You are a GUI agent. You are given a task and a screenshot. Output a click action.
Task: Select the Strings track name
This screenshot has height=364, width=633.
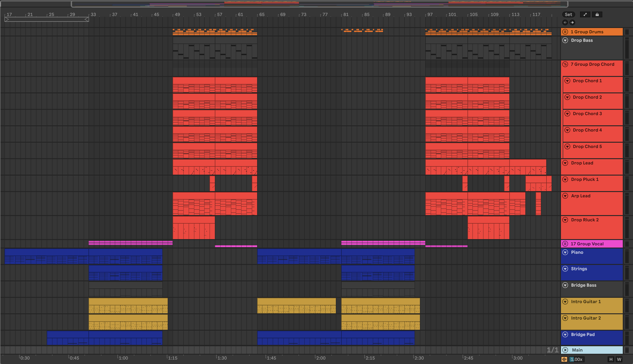(579, 269)
